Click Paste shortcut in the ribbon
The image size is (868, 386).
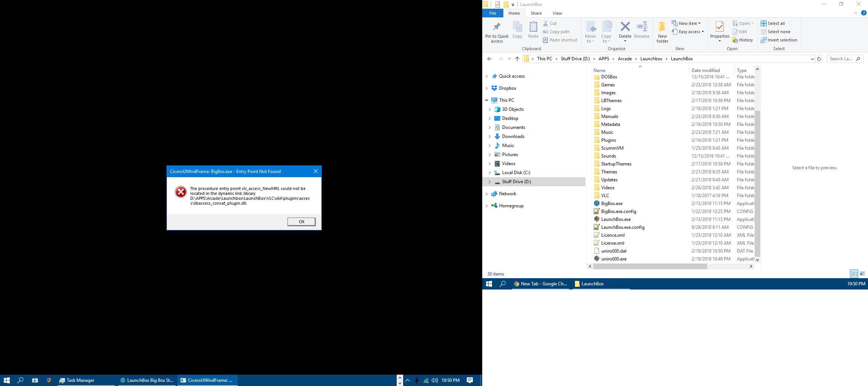(560, 40)
